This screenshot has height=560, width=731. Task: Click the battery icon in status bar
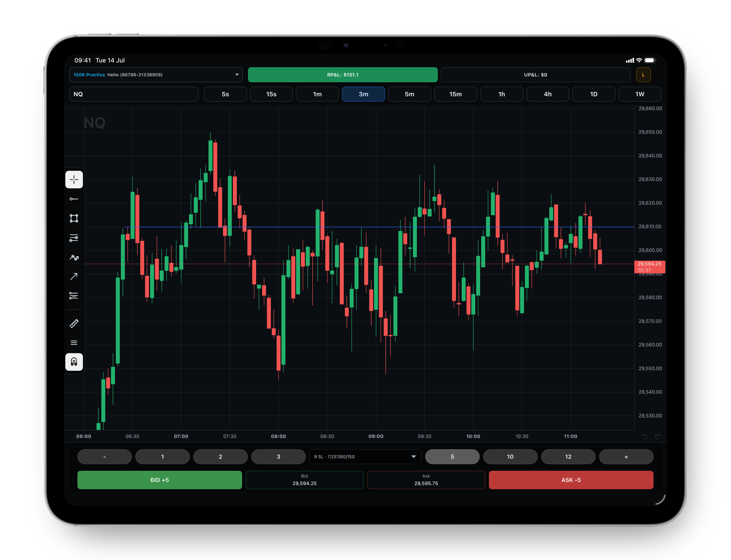click(x=650, y=60)
